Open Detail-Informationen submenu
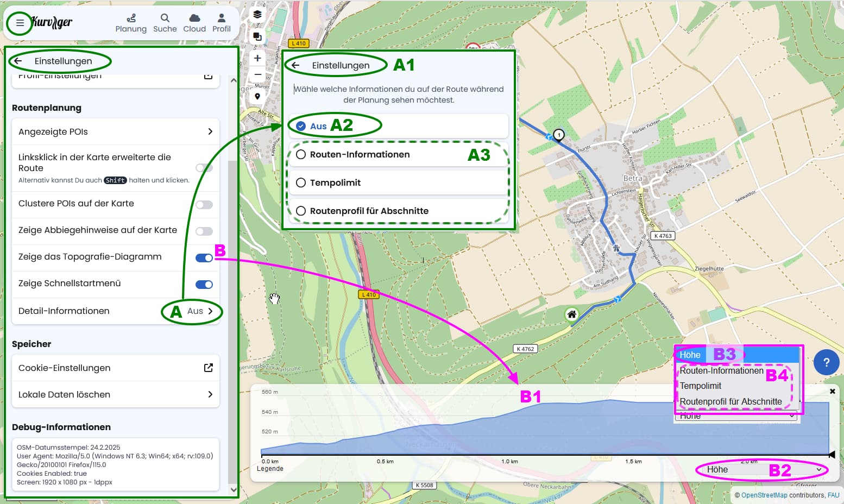Screen dimensions: 844x504 tap(116, 311)
